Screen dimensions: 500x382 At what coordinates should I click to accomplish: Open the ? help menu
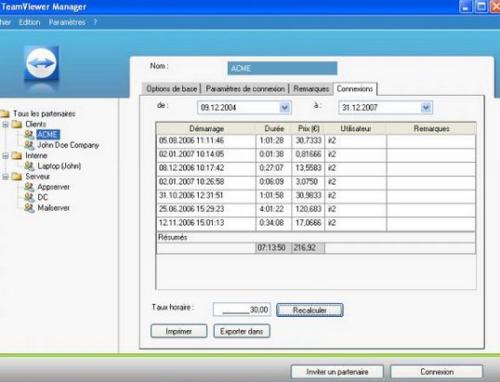click(x=95, y=22)
